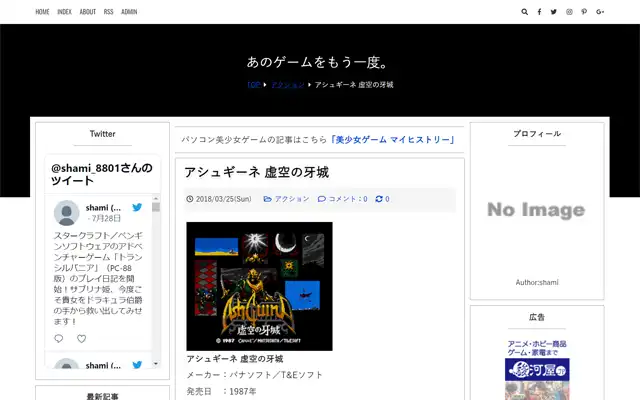Viewport: 640px width, 400px height.
Task: Open the アクション category link under title
Action: (291, 199)
